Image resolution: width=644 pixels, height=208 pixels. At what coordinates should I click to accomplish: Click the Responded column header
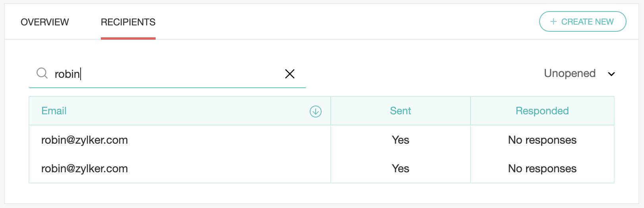542,111
